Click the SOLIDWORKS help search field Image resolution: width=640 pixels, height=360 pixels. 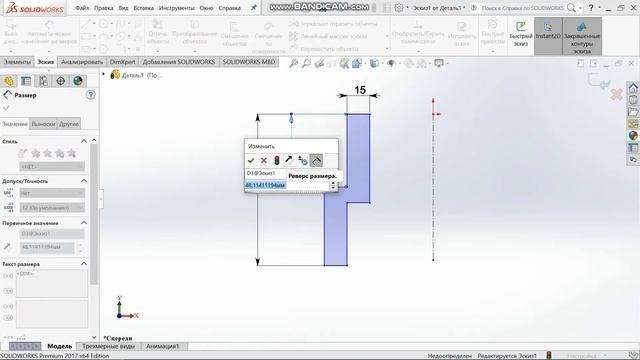[522, 8]
